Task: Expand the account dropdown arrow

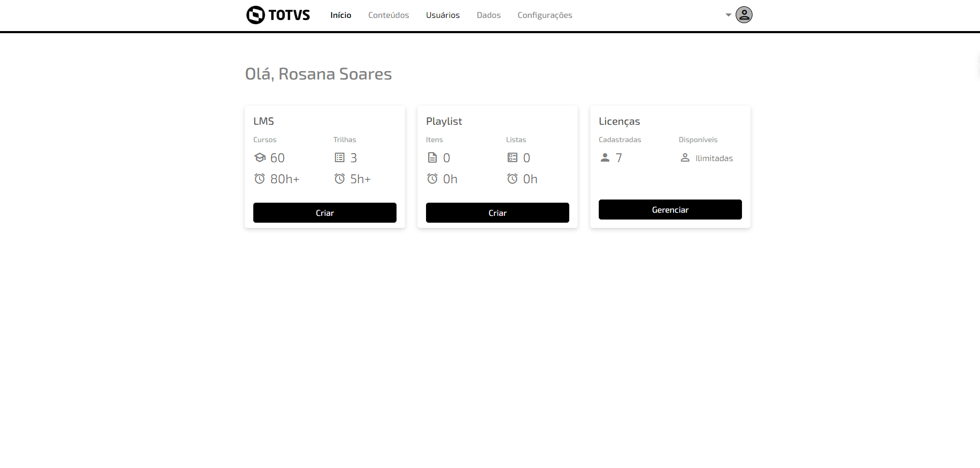Action: coord(728,15)
